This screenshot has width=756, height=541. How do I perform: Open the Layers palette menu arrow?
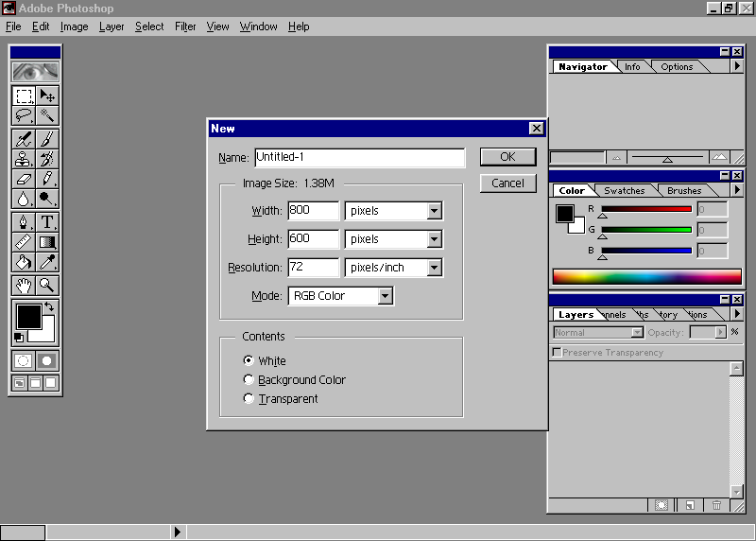tap(737, 314)
